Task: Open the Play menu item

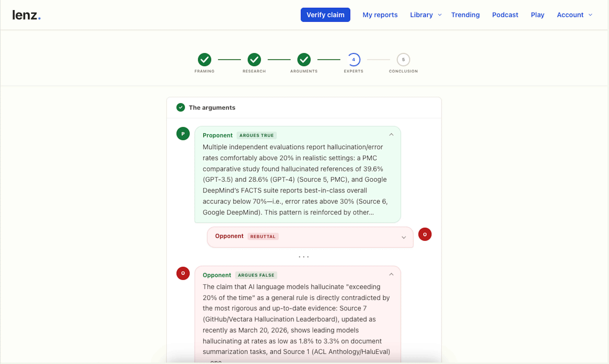Action: pos(537,15)
